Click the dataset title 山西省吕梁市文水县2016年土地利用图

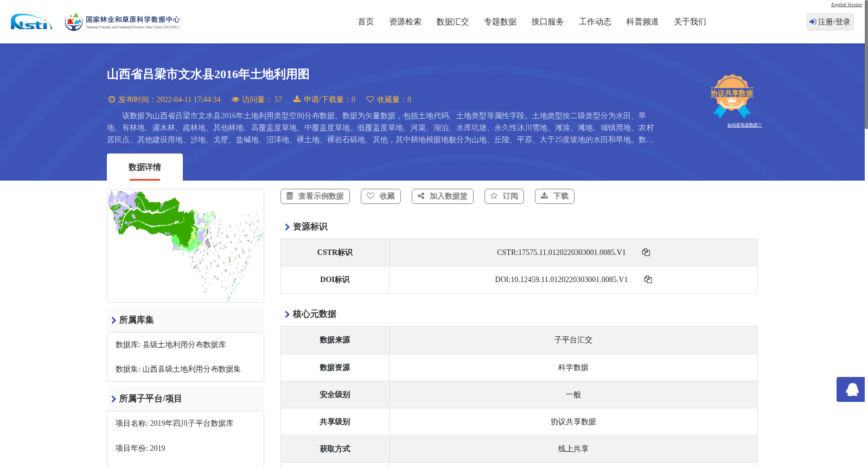coord(208,74)
